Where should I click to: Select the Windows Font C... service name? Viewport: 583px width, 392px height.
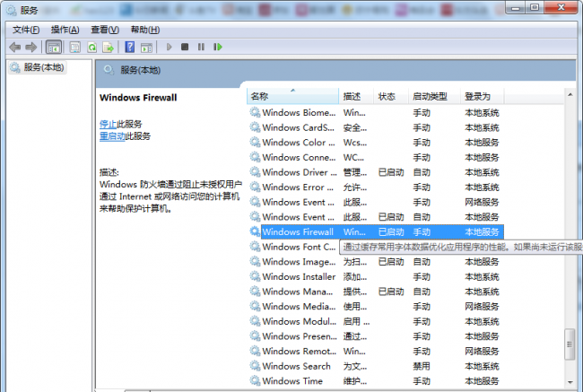pos(299,247)
